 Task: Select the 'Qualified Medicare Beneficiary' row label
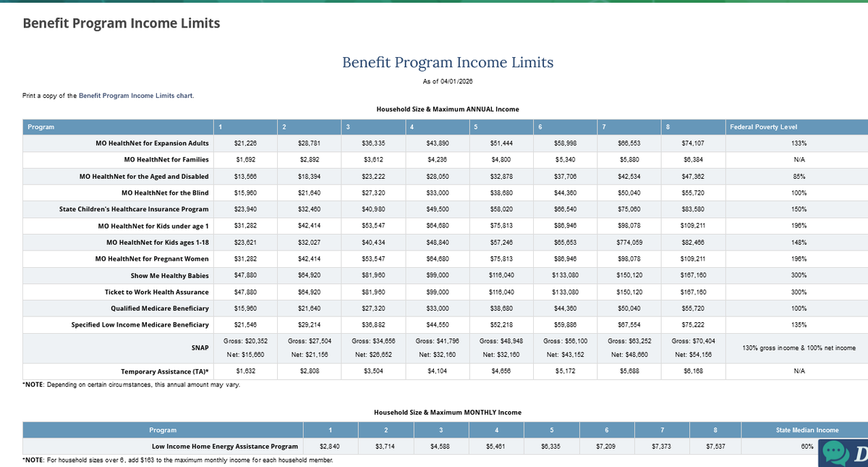coord(159,308)
